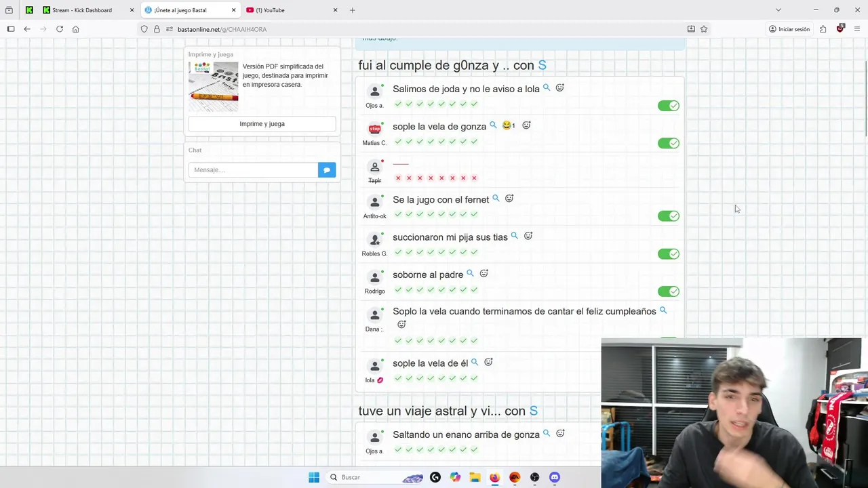The height and width of the screenshot is (488, 868).
Task: Click the player name 'Antito-ok'
Action: coord(374,216)
